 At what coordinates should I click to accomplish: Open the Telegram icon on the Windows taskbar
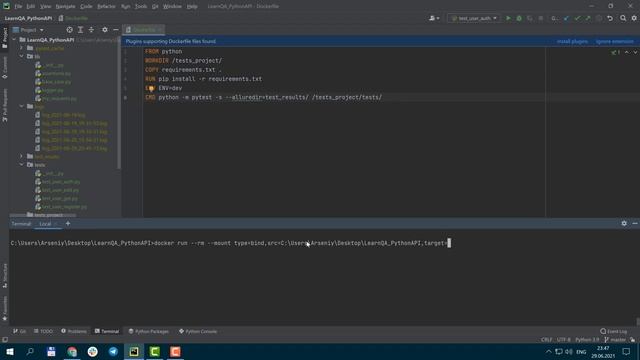(x=113, y=351)
